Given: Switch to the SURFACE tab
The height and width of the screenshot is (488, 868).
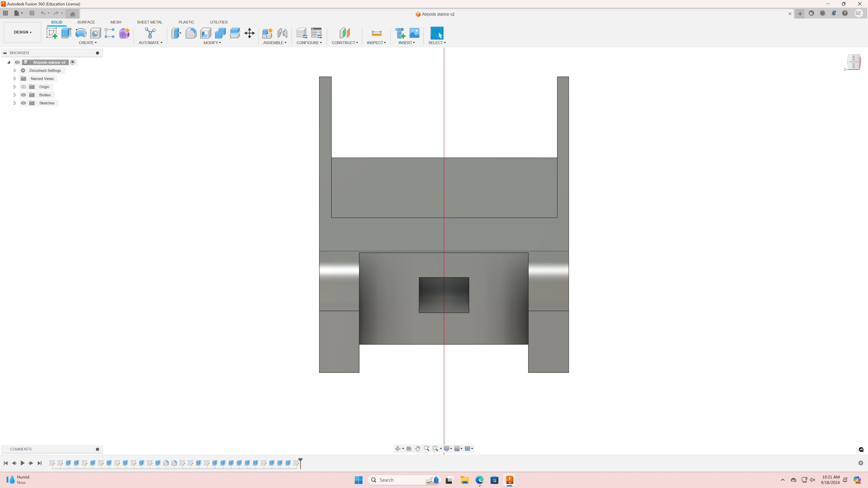Looking at the screenshot, I should click(86, 22).
